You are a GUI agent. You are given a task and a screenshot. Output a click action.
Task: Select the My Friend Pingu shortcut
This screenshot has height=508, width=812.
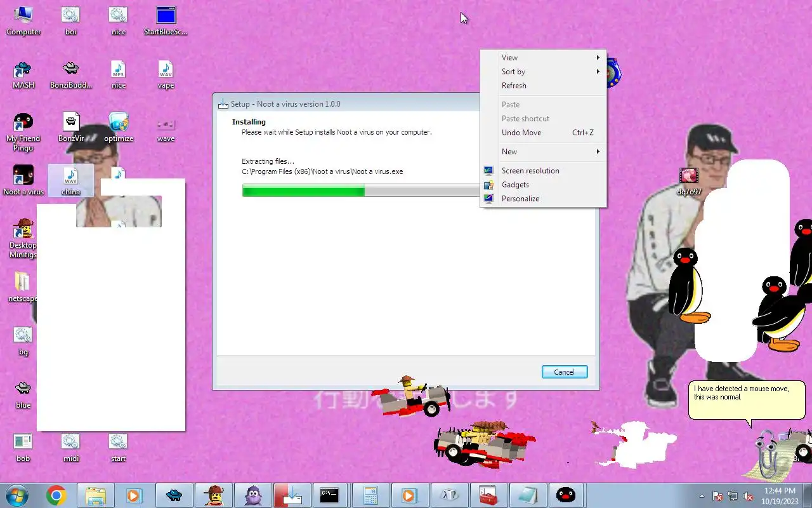click(x=23, y=132)
